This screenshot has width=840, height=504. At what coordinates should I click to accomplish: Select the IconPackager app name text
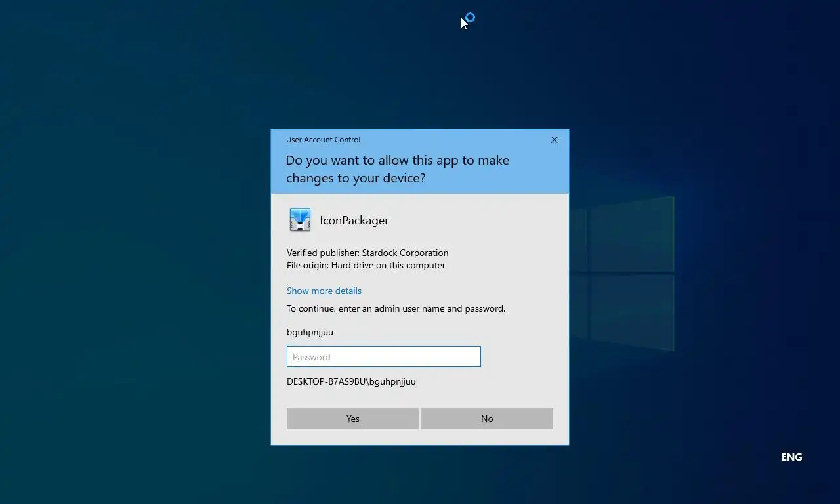point(354,220)
